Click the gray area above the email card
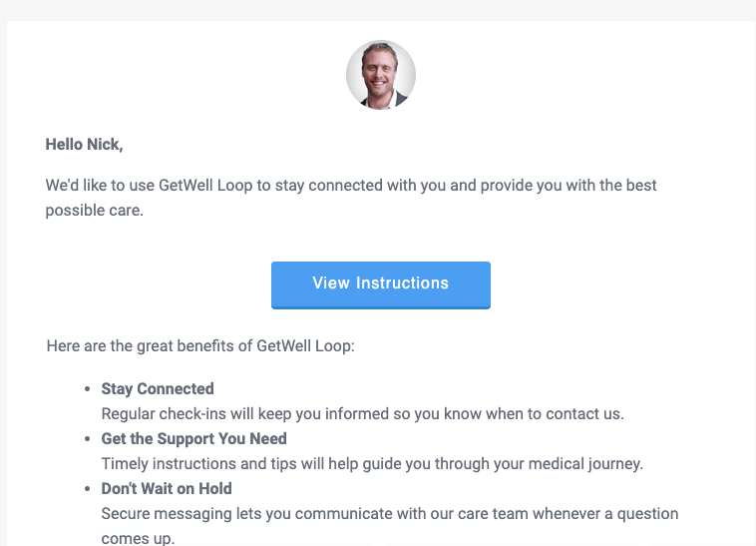This screenshot has width=756, height=546. tap(378, 10)
